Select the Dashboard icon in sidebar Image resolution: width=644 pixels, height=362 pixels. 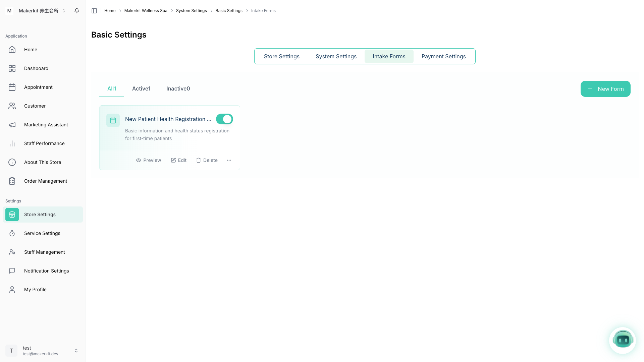tap(12, 68)
